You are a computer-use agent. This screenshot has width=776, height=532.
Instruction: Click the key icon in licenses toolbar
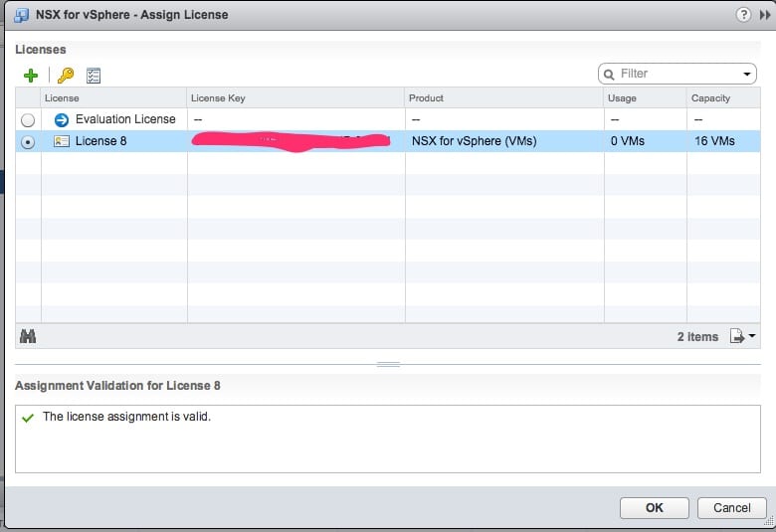(66, 76)
